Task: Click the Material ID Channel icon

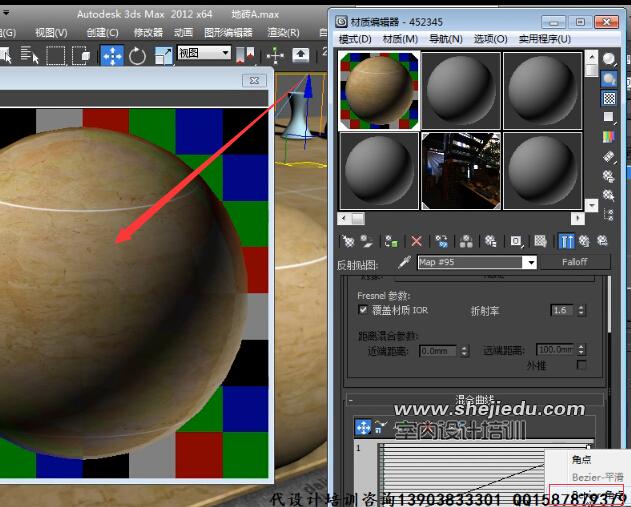Action: click(516, 241)
